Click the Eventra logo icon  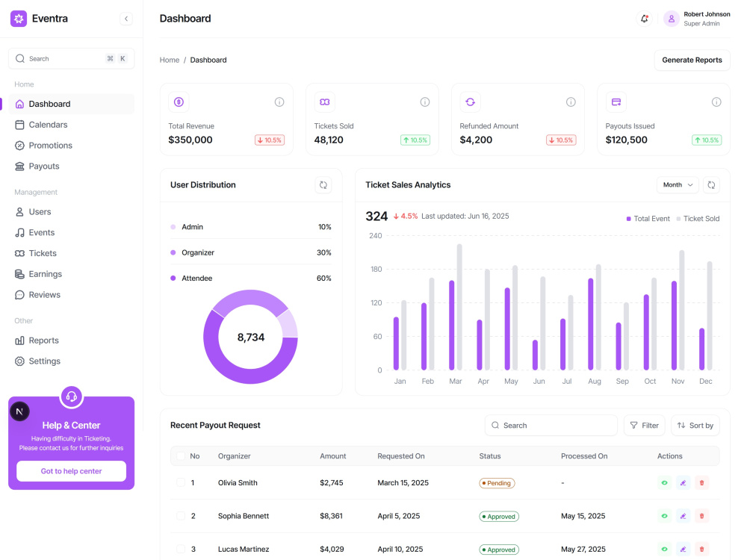pyautogui.click(x=19, y=19)
